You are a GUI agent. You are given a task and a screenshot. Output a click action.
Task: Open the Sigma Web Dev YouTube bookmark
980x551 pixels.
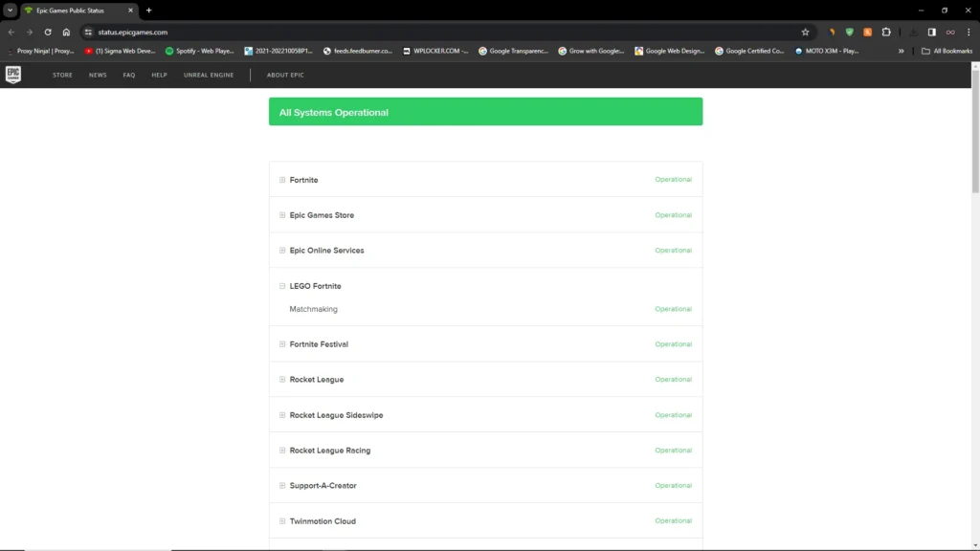(x=120, y=51)
